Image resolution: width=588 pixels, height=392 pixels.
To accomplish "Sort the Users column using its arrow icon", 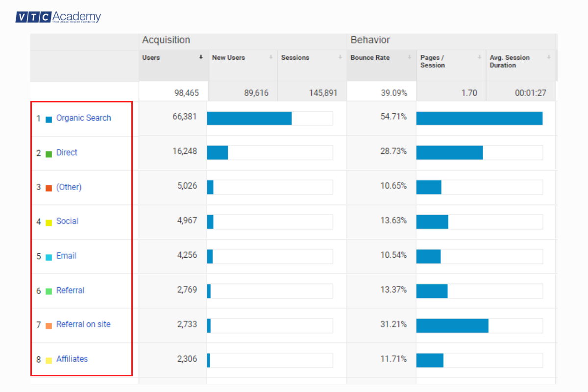I will pos(201,57).
